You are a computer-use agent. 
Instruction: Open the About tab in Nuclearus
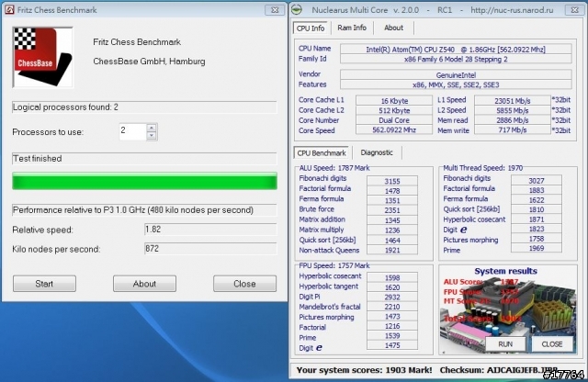click(x=394, y=28)
